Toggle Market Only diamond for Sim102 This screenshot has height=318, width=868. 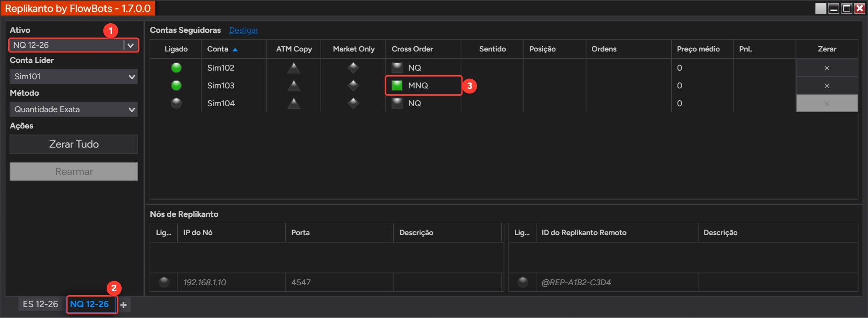click(x=353, y=68)
